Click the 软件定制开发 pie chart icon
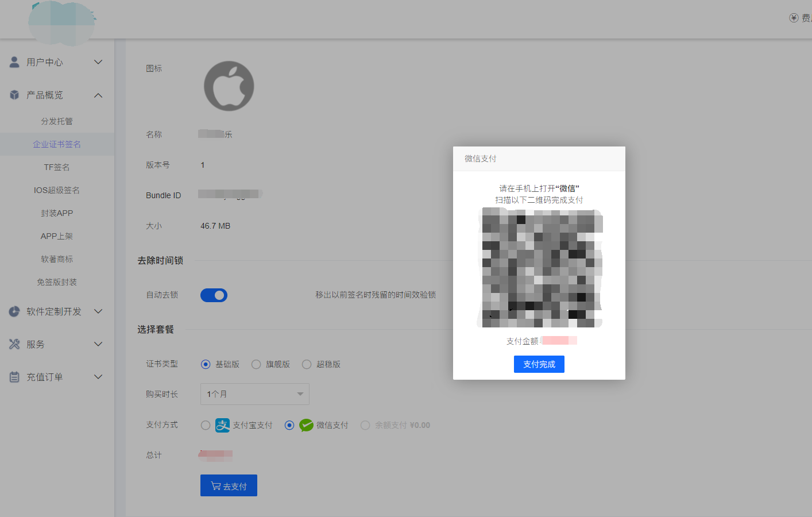This screenshot has height=517, width=812. coord(14,311)
